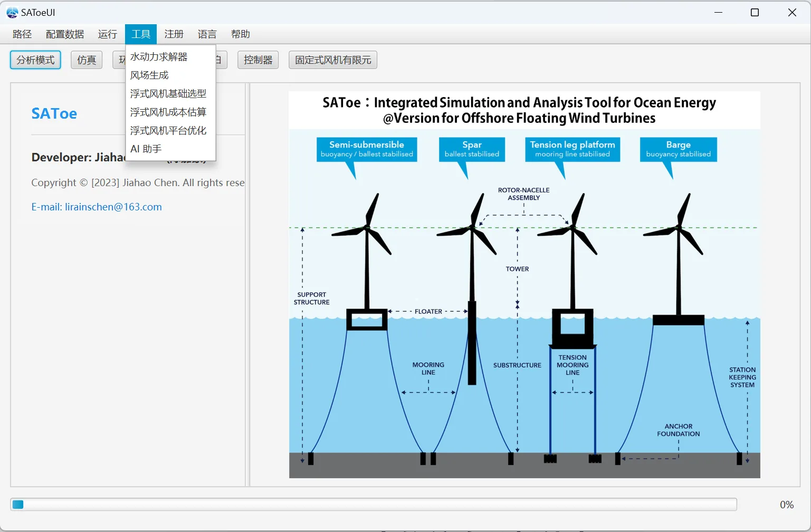Click the progress bar
Viewport: 811px width, 532px height.
[x=374, y=505]
